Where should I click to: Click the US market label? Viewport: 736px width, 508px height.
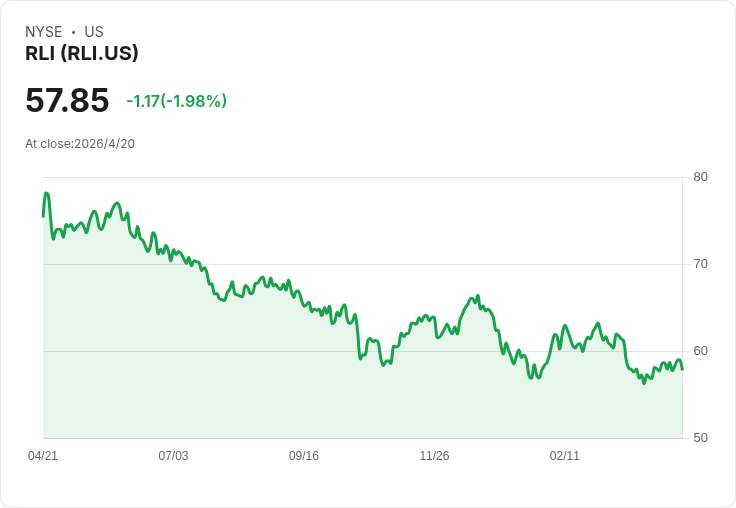(x=94, y=32)
